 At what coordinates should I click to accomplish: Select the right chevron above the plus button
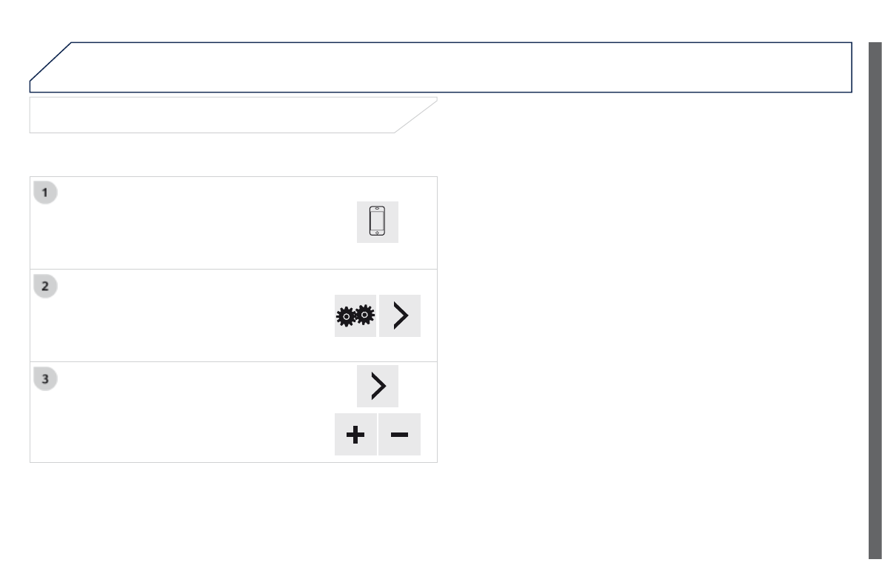coord(378,386)
